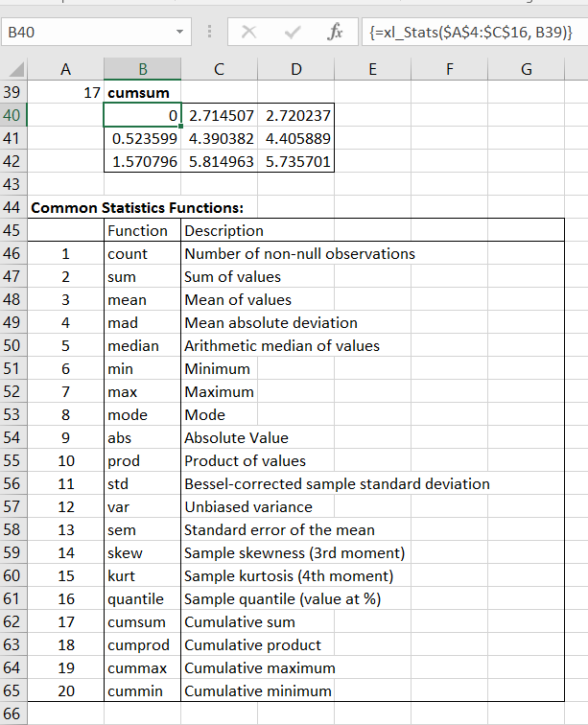The width and height of the screenshot is (588, 725).
Task: Click the Enter checkmark formula icon
Action: [x=293, y=34]
